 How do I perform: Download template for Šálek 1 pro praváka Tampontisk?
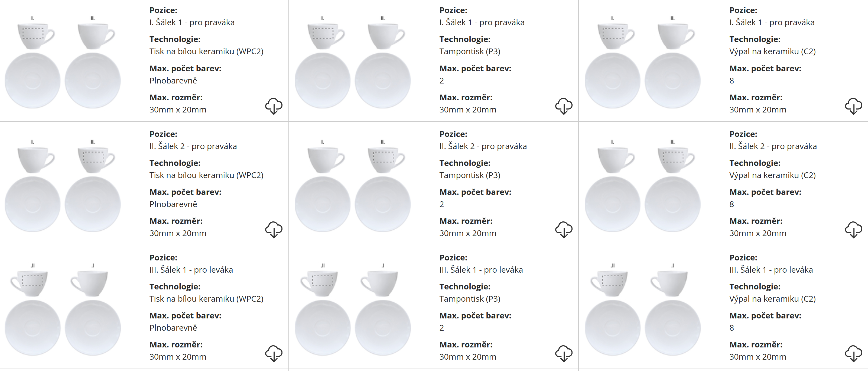coord(563,106)
